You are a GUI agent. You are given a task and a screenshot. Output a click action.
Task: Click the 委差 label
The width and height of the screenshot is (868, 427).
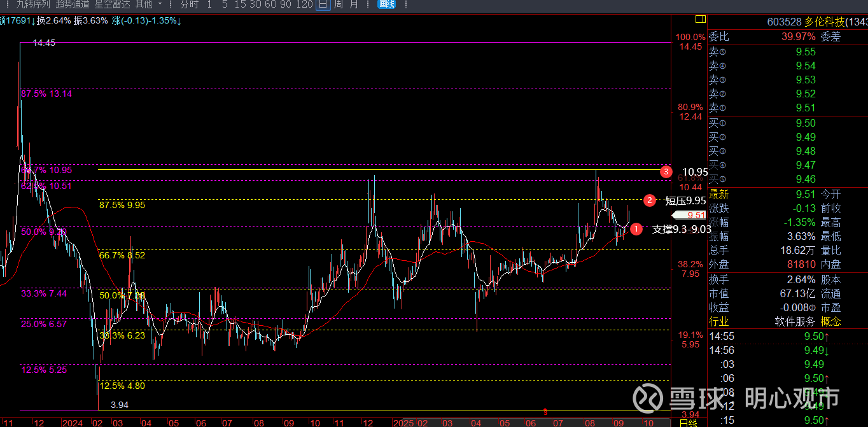830,37
